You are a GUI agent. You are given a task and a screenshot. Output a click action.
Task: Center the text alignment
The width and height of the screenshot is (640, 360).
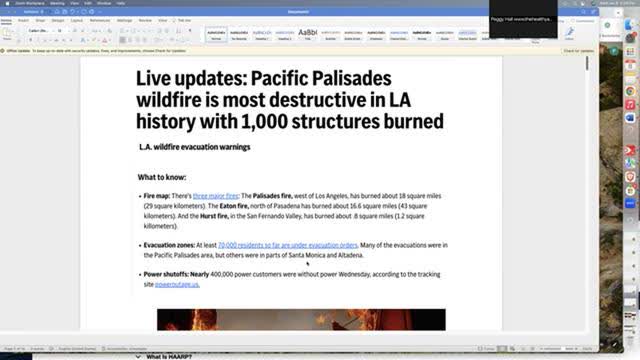tap(130, 40)
